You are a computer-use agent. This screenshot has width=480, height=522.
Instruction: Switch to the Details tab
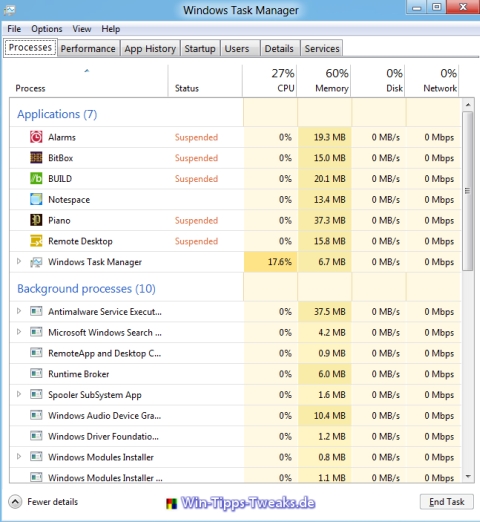tap(280, 49)
